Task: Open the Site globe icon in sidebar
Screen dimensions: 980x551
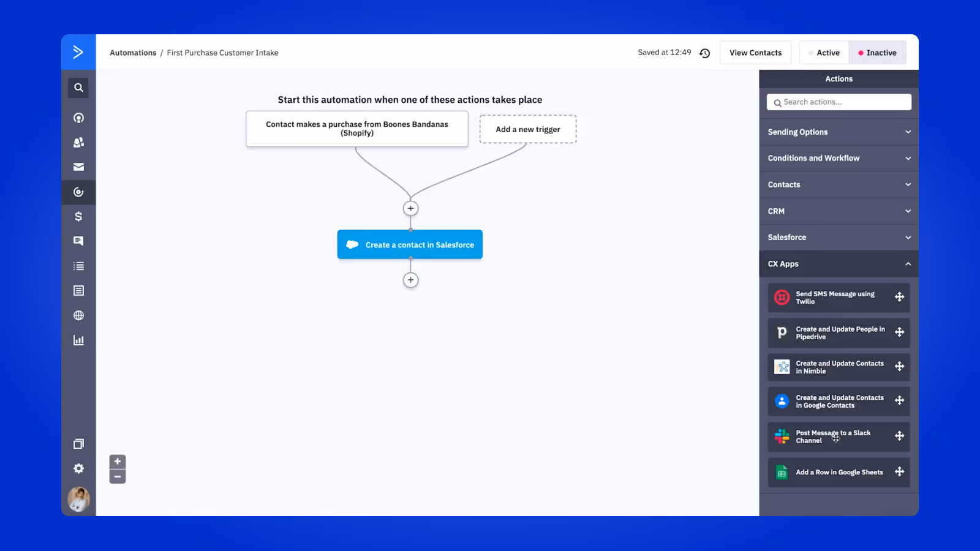Action: 78,315
